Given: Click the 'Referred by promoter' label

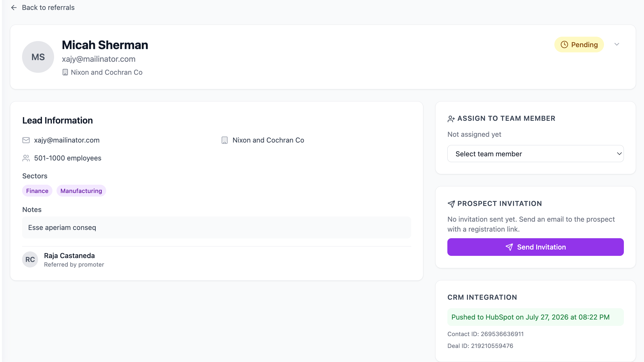Looking at the screenshot, I should [x=74, y=264].
